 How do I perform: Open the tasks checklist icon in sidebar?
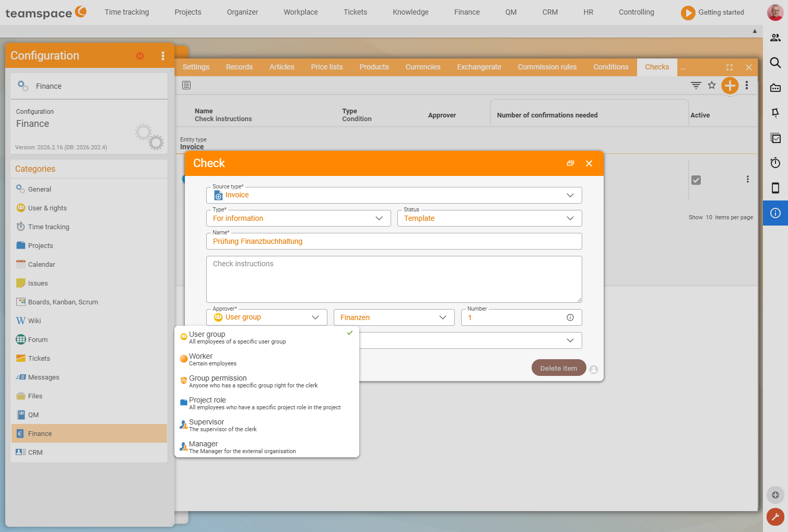(x=775, y=138)
